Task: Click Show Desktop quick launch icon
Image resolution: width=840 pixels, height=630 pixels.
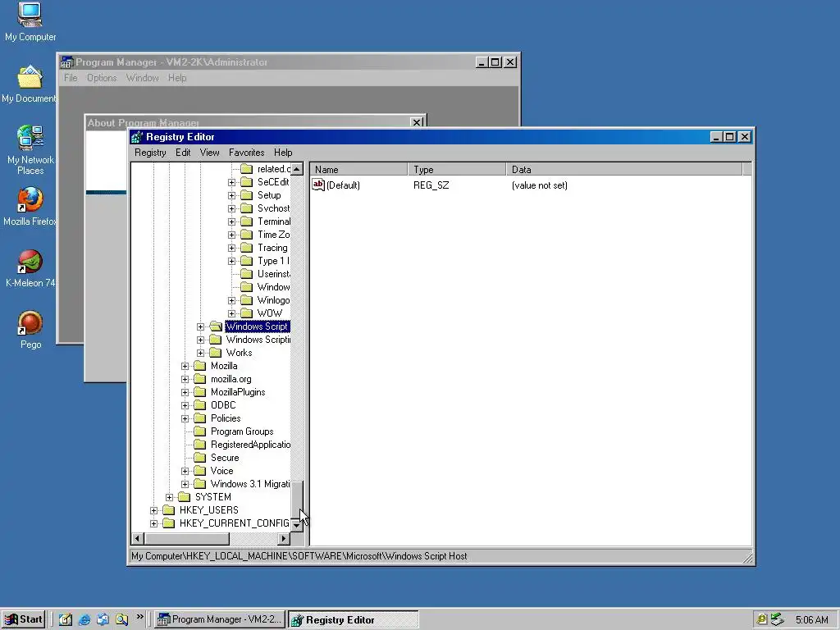Action: (x=66, y=620)
